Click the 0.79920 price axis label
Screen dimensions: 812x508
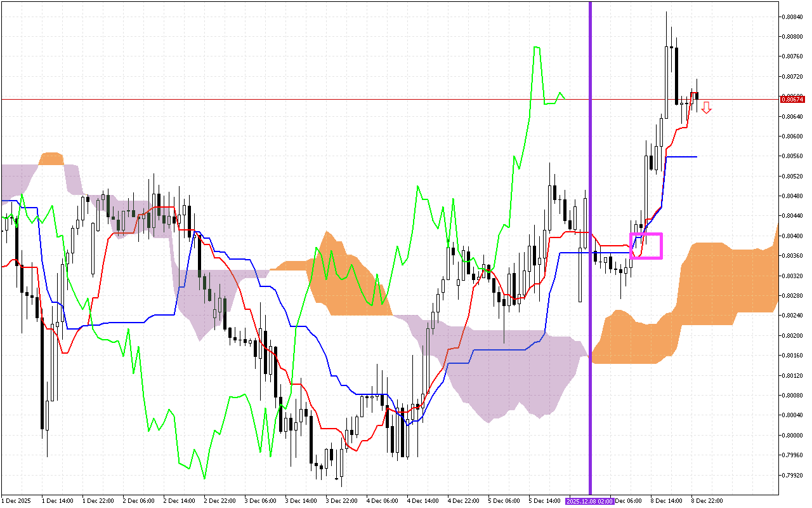click(792, 475)
